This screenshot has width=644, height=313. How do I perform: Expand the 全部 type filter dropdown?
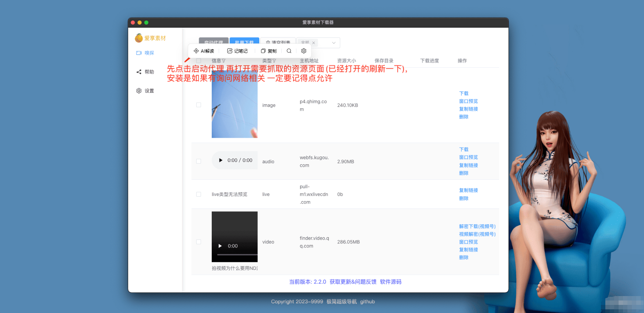click(x=334, y=43)
